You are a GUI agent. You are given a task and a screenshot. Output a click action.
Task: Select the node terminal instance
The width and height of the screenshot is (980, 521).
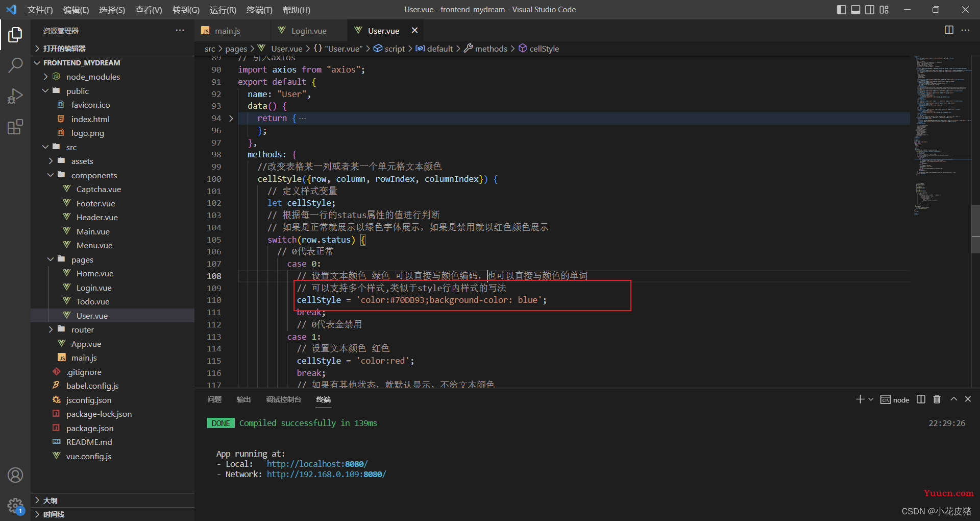[895, 400]
